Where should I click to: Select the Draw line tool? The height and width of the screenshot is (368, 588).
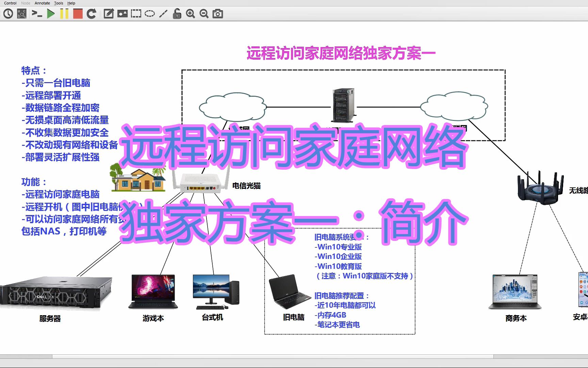163,14
